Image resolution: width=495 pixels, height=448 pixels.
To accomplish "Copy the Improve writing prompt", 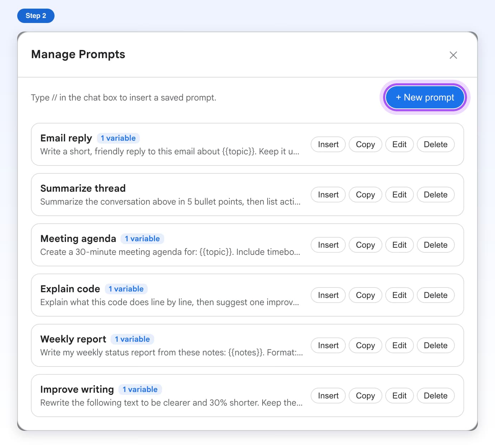I will point(365,396).
